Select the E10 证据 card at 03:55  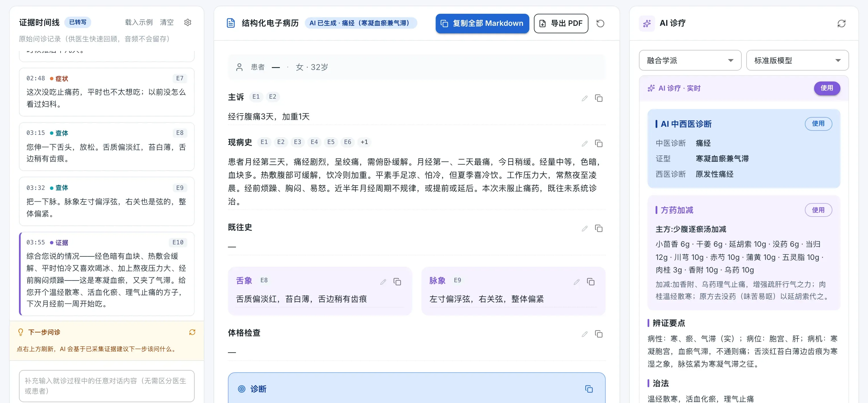tap(106, 273)
